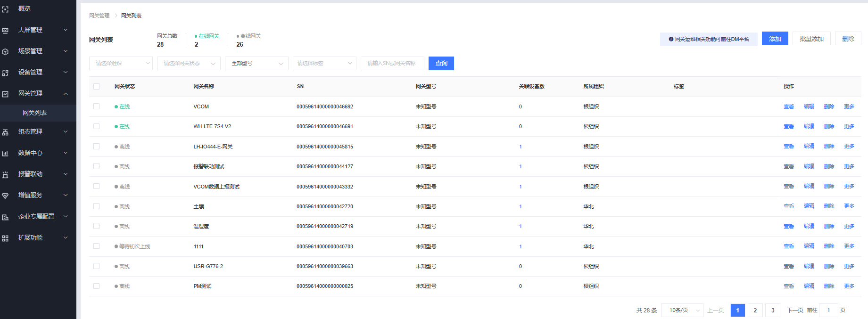Screen dimensions: 868x319
Task: Go to page 2 in pagination
Action: click(x=755, y=310)
